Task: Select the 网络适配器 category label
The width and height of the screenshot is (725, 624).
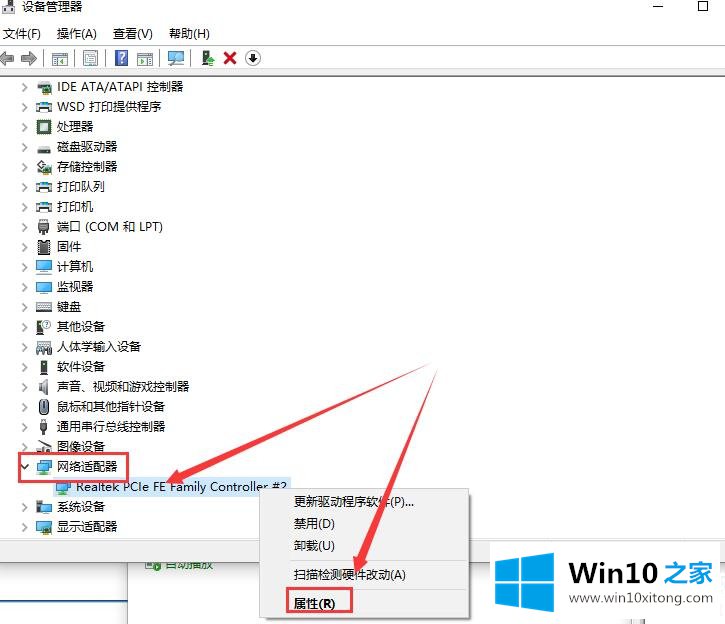Action: (x=87, y=467)
